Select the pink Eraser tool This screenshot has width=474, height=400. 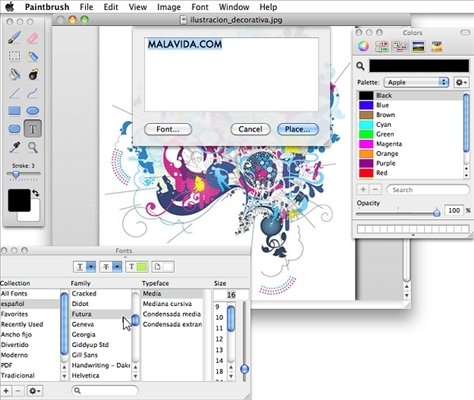click(33, 37)
